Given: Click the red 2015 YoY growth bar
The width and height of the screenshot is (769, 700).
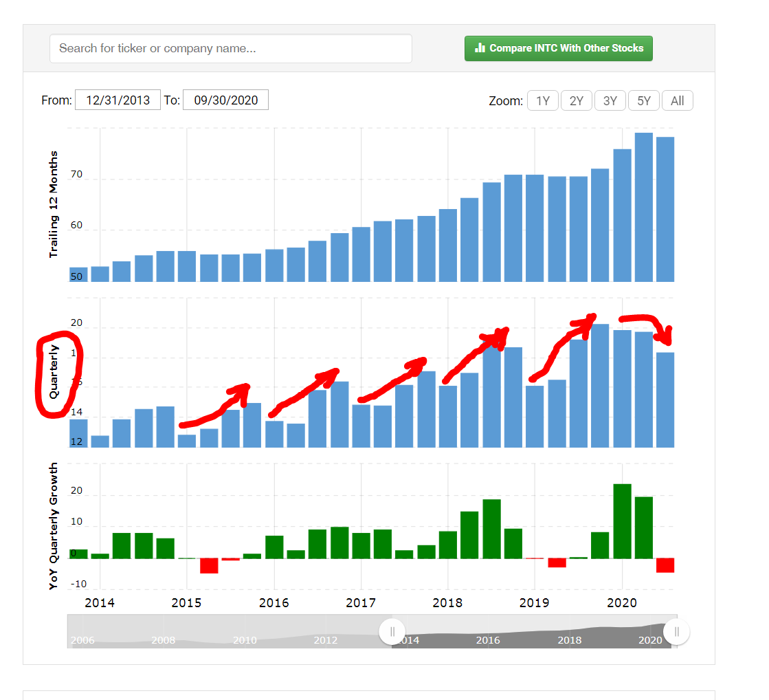Looking at the screenshot, I should pos(209,565).
